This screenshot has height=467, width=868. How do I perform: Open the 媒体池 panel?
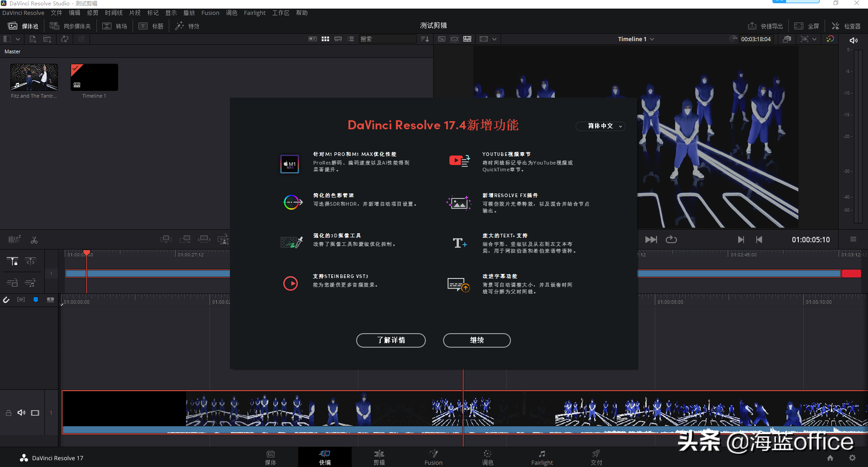[24, 26]
